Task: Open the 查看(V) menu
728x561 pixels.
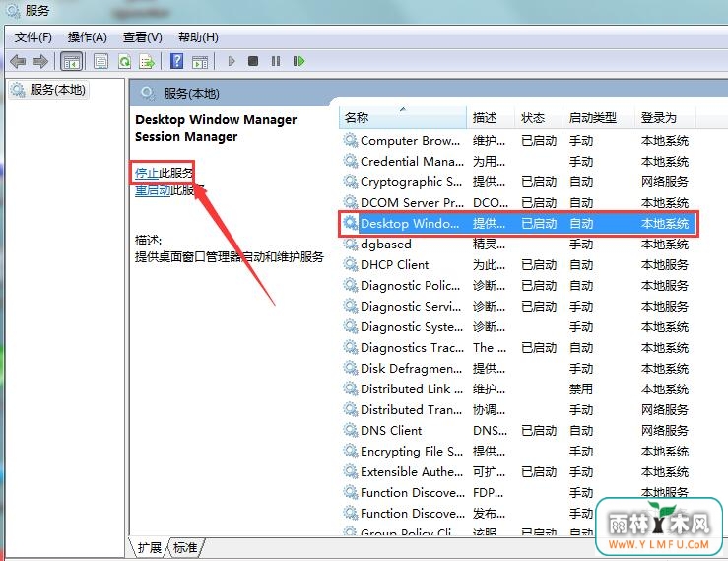Action: (x=143, y=37)
